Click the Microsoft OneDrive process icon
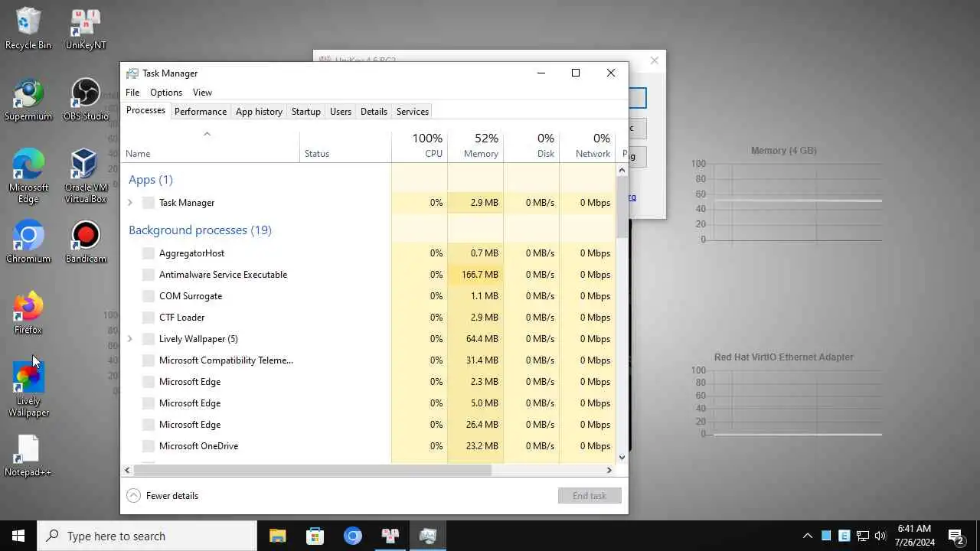 (149, 446)
